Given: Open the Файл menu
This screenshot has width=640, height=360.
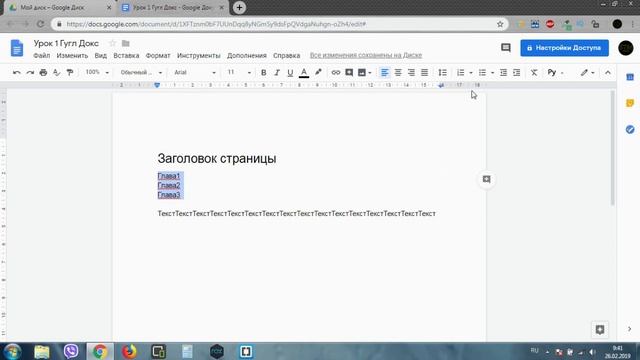Looking at the screenshot, I should click(42, 56).
